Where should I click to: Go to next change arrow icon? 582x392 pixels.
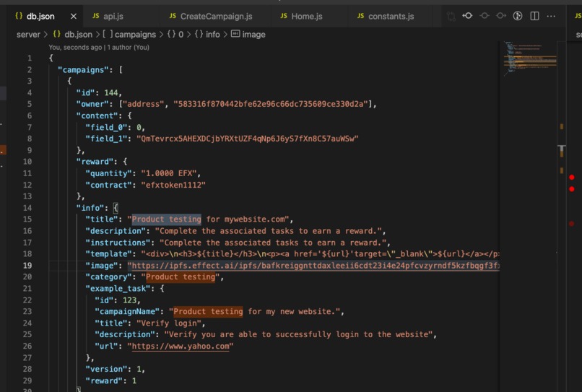pyautogui.click(x=501, y=16)
